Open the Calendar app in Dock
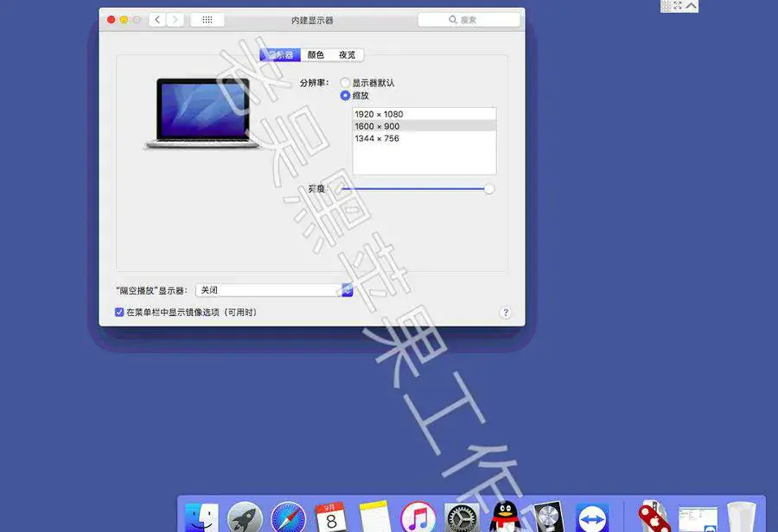778x532 pixels. pyautogui.click(x=331, y=517)
